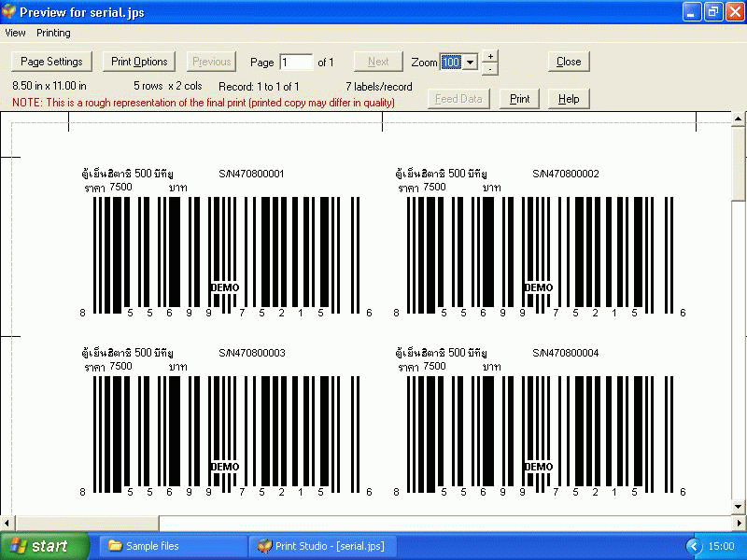
Task: Click the red NOTE rough representation text
Action: tap(204, 103)
